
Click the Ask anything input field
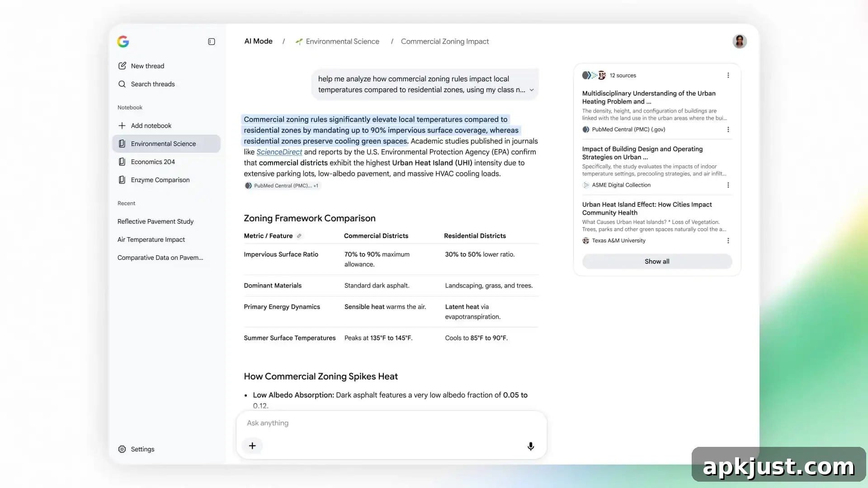point(391,423)
